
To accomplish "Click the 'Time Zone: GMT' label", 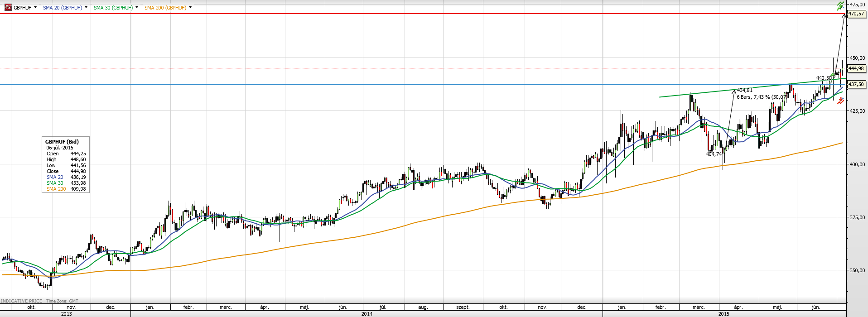I will point(62,301).
